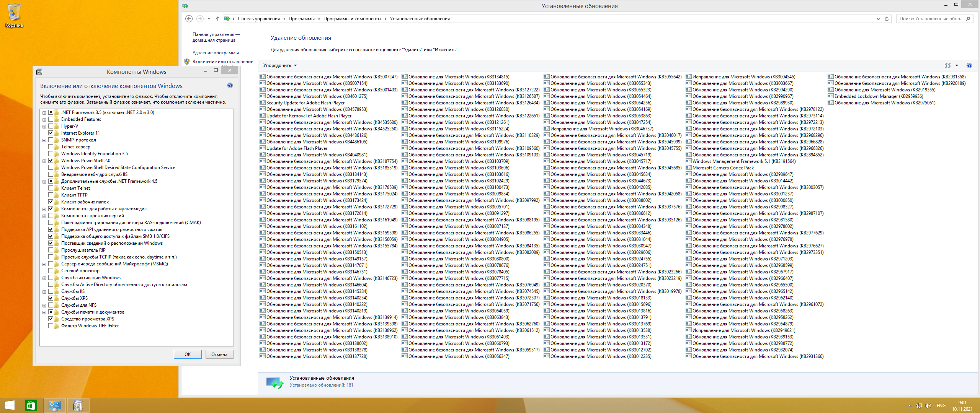980x413 pixels.
Task: Select Security Update for Adobe Flash Player icon
Action: 263,102
